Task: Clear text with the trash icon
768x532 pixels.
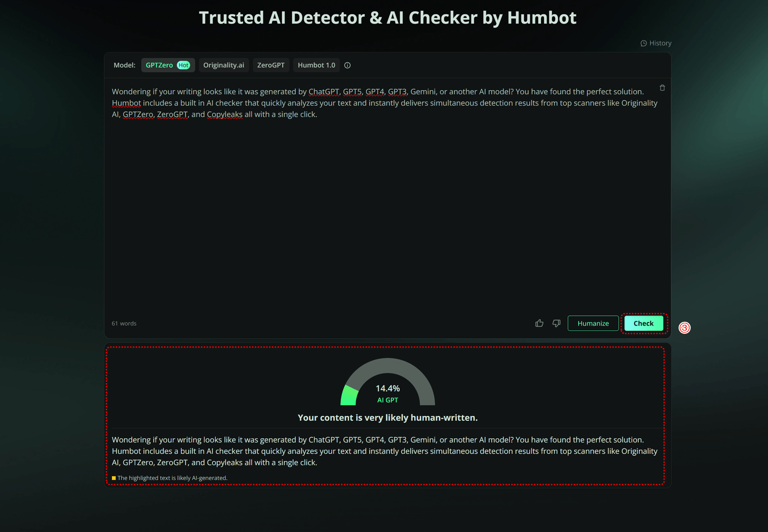Action: (662, 88)
